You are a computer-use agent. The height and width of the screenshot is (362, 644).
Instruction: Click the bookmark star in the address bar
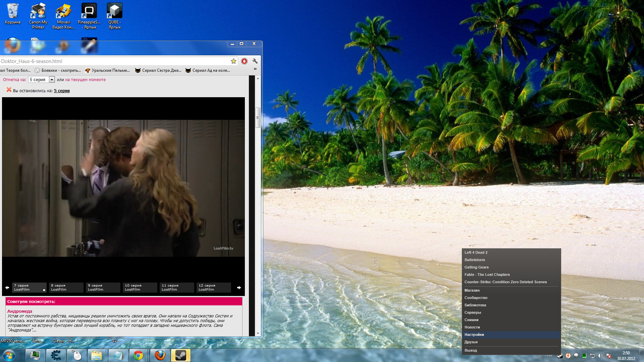point(233,61)
